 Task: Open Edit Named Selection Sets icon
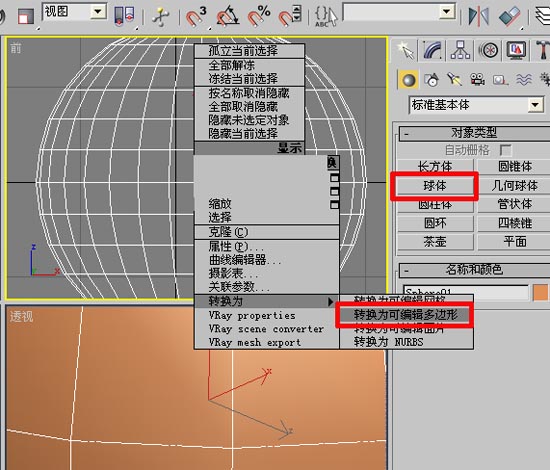pyautogui.click(x=326, y=16)
